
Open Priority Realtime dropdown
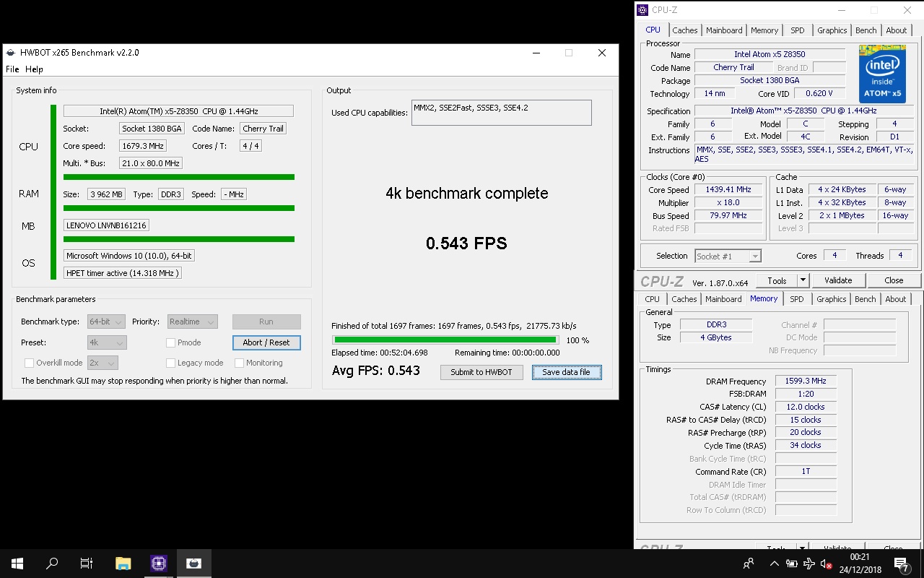[192, 322]
